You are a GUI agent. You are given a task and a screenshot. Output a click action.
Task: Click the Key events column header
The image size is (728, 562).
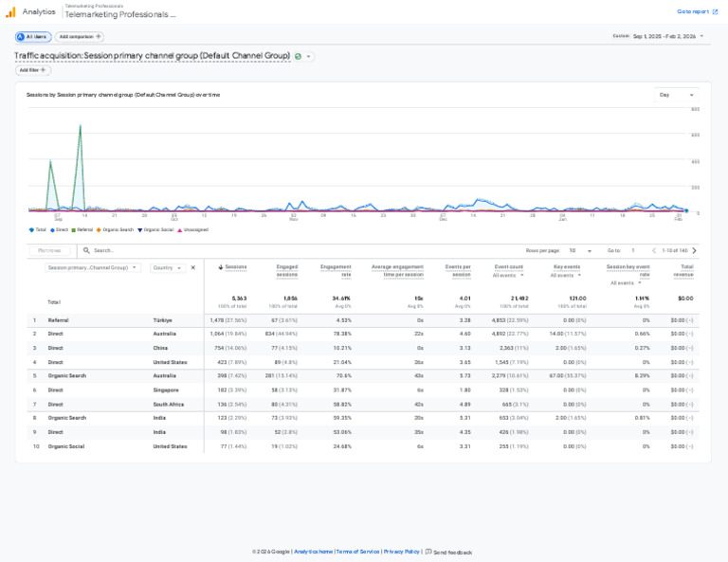tap(567, 267)
